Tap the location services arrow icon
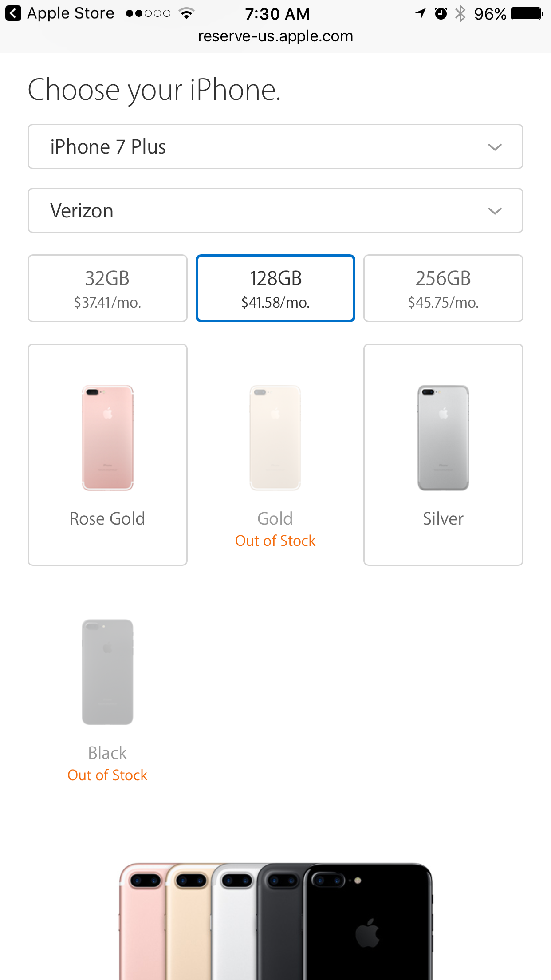This screenshot has width=551, height=980. coord(420,14)
